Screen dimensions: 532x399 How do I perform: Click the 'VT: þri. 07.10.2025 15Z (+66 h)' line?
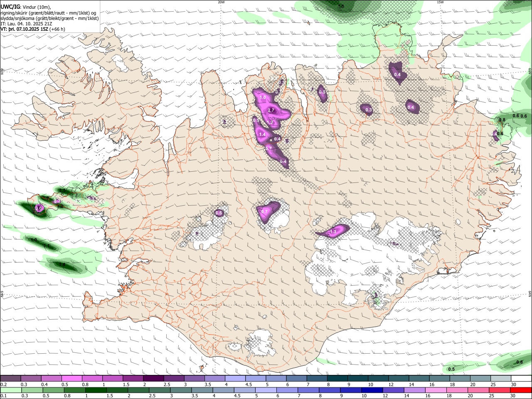click(x=33, y=29)
